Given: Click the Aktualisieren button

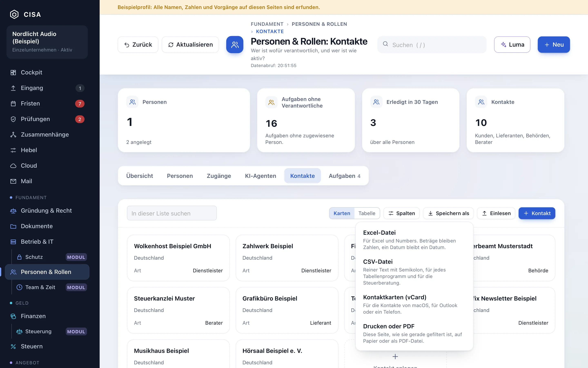Looking at the screenshot, I should (x=190, y=45).
